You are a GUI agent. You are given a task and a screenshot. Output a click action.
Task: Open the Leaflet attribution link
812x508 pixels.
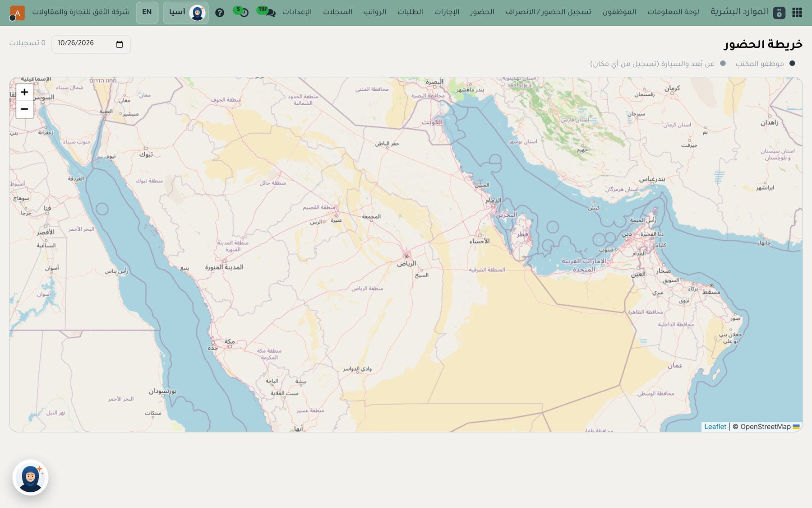point(715,427)
